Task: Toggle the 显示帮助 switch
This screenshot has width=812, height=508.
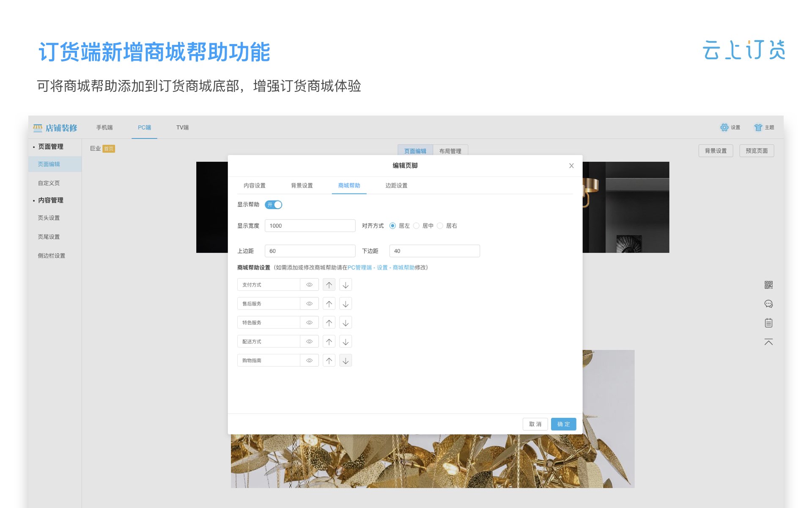Action: [273, 204]
